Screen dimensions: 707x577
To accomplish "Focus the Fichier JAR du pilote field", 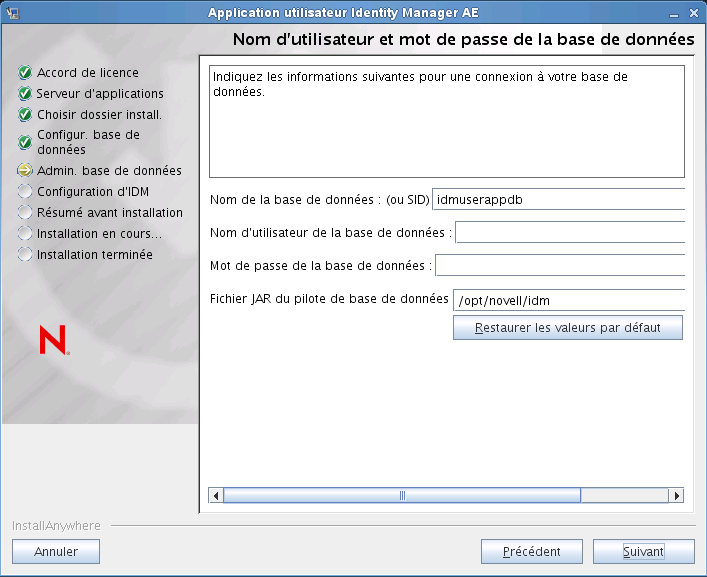I will tap(569, 300).
